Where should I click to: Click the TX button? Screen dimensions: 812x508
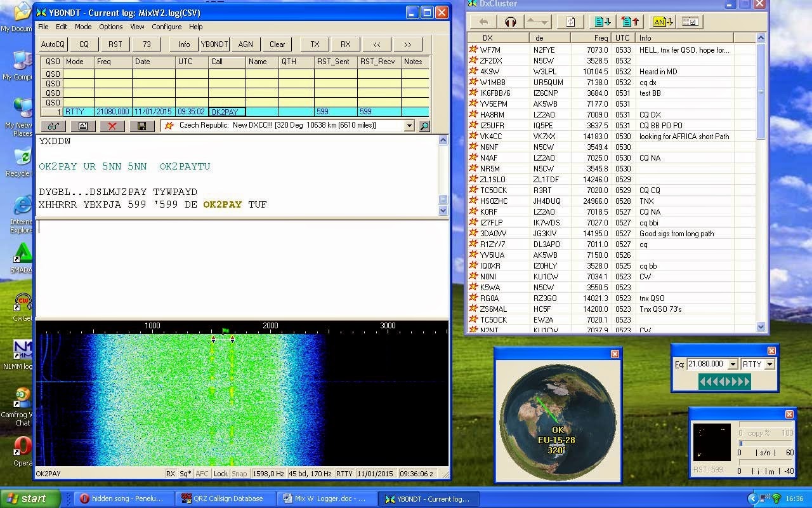coord(315,44)
